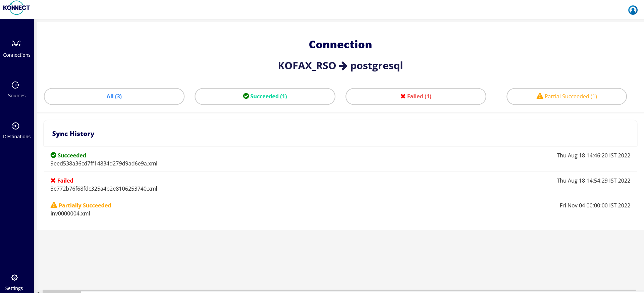644x293 pixels.
Task: Open Settings gear in the sidebar
Action: [14, 278]
